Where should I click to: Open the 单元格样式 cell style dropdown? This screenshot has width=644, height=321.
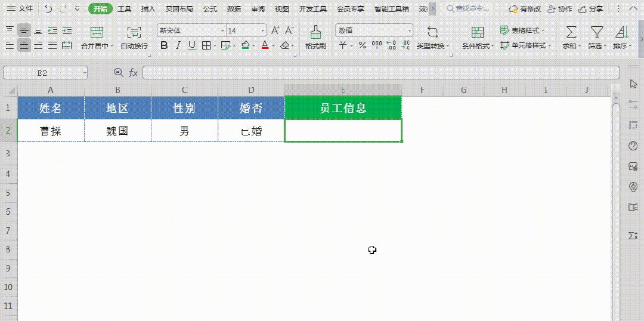[x=525, y=45]
